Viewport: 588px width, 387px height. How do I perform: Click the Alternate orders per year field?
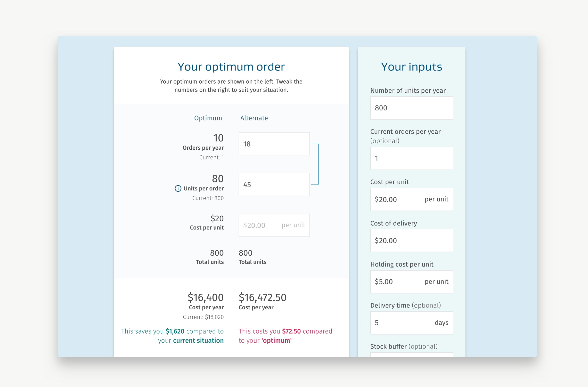274,144
